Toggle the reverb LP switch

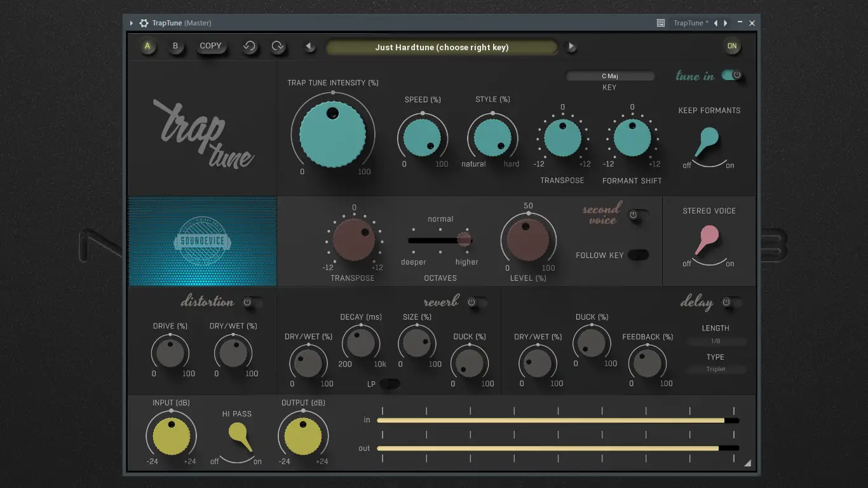point(390,384)
